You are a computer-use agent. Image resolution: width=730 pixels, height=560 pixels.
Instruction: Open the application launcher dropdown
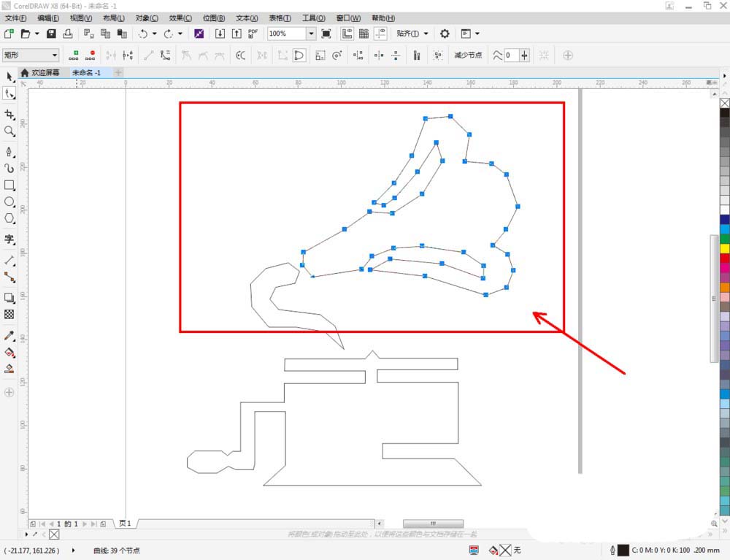coord(469,34)
